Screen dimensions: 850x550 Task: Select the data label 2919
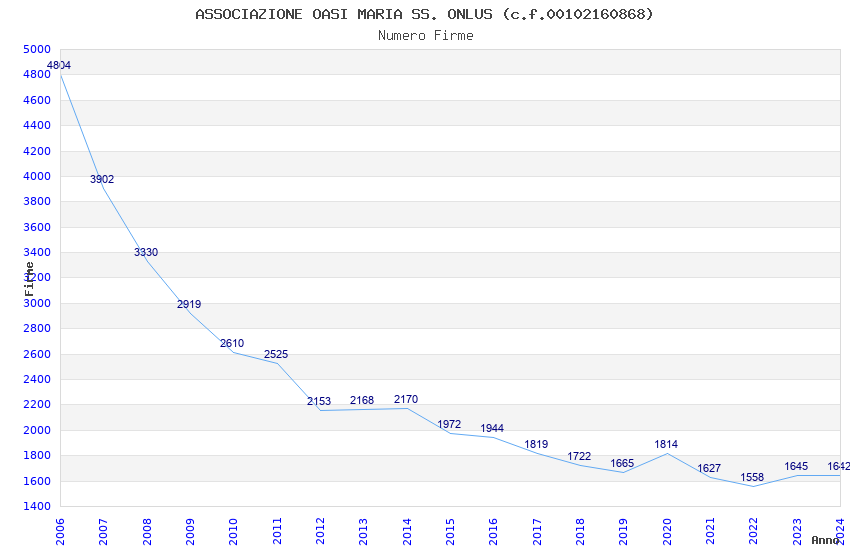click(x=189, y=304)
